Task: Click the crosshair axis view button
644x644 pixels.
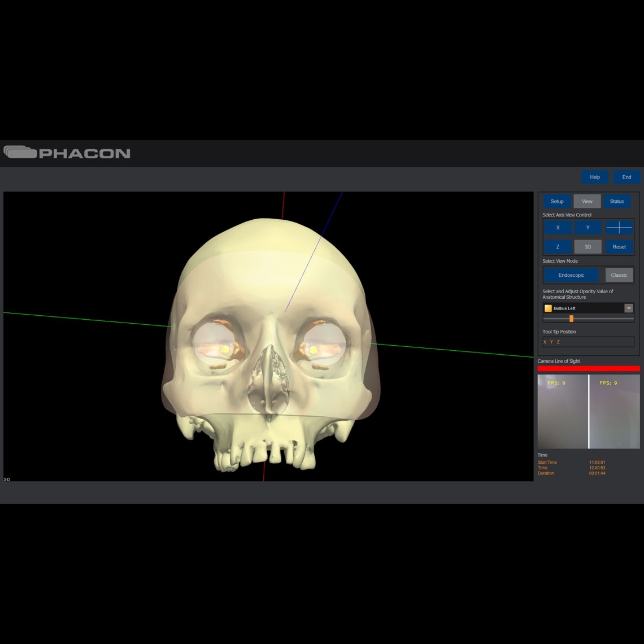Action: pos(619,228)
